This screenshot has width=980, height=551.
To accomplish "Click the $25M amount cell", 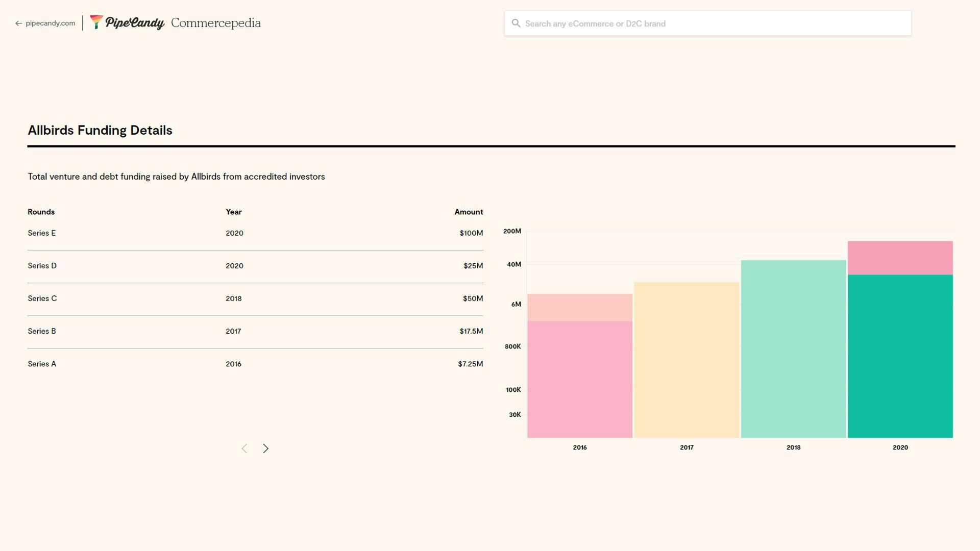I will point(473,266).
